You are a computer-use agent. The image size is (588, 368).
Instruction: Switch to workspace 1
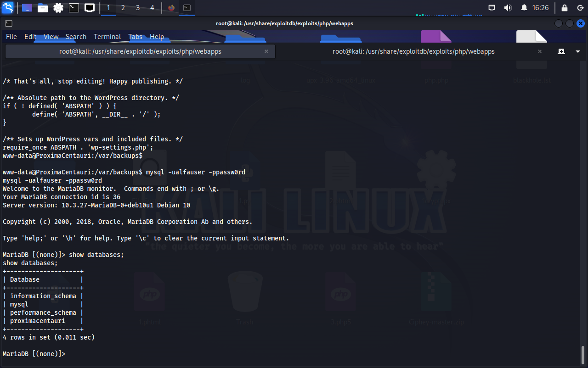(108, 8)
